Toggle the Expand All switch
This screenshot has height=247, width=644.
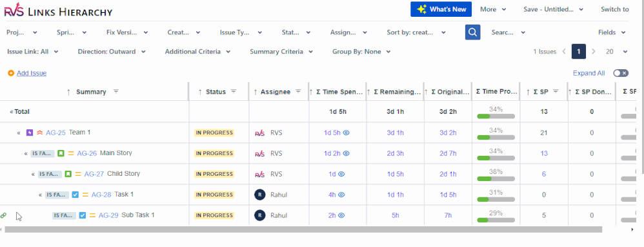(x=621, y=73)
